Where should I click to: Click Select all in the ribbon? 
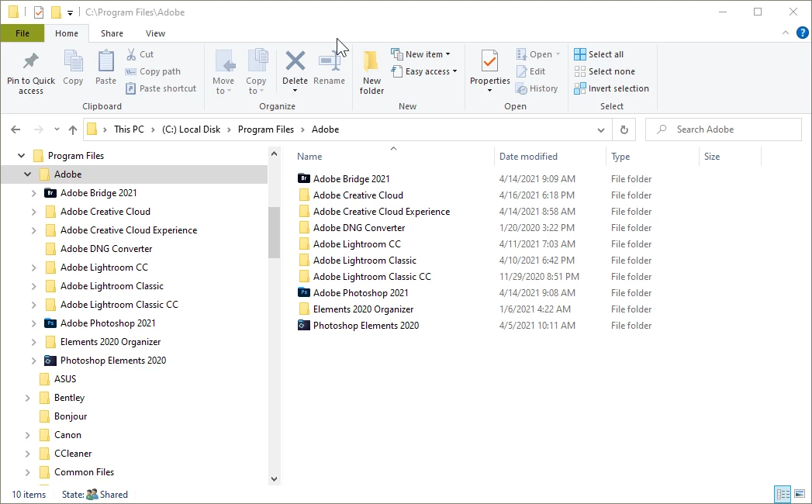click(x=599, y=54)
